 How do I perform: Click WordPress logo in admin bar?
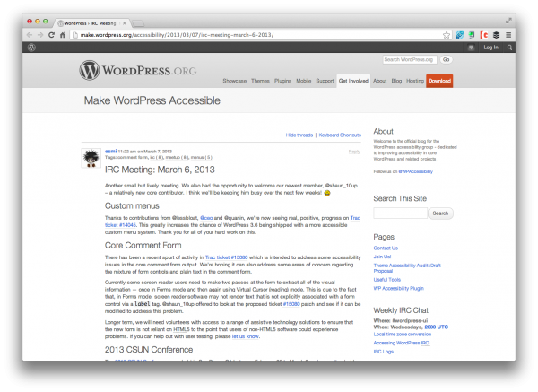[31, 48]
